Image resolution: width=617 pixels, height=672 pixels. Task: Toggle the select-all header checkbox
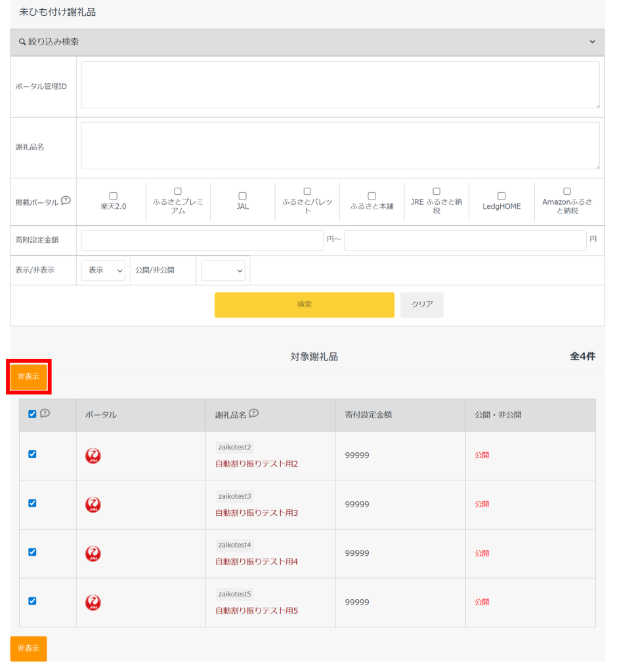[x=32, y=414]
